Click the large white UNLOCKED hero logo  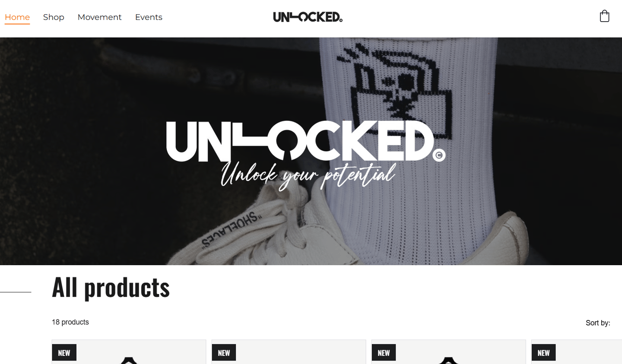point(306,141)
